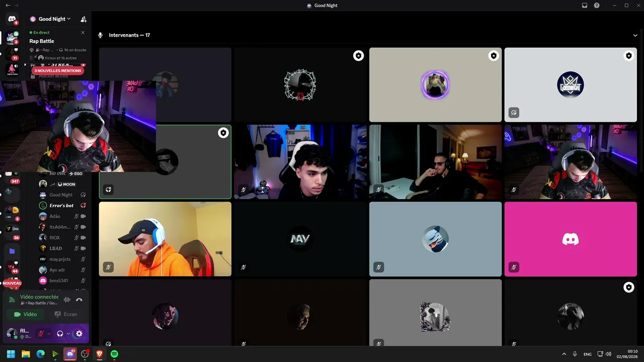Screen dimensions: 644x362
Task: Click the Intervenants microphone icon
Action: click(100, 35)
